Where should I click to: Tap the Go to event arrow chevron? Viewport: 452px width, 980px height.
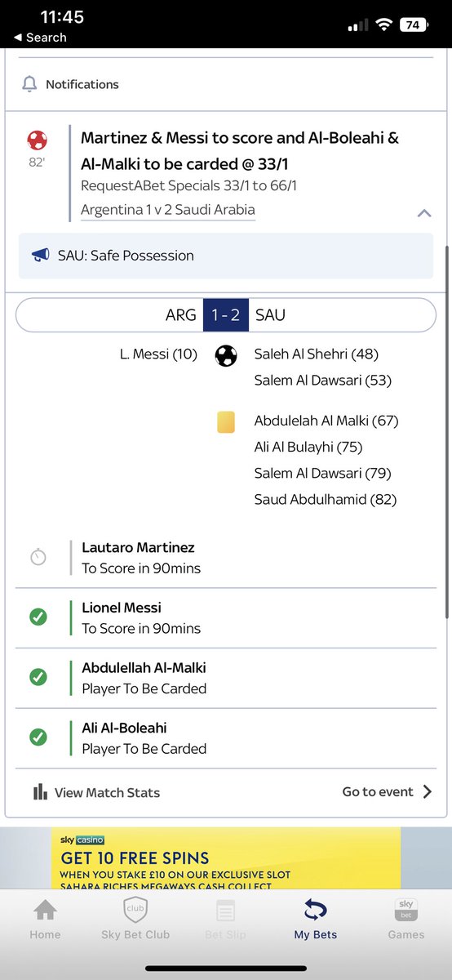point(428,792)
